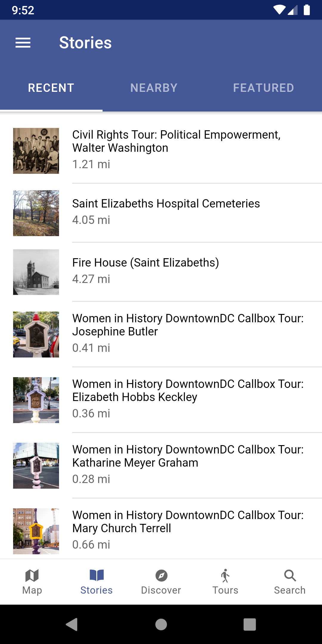Screen dimensions: 322x644
Task: Tap the Search magnifier icon
Action: 290,575
